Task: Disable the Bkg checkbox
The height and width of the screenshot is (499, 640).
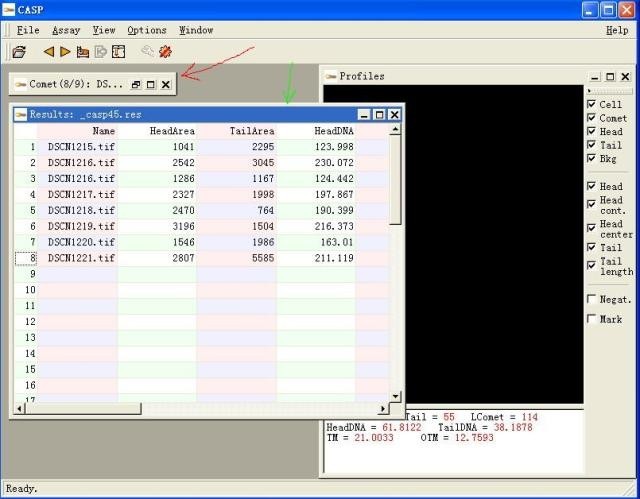Action: point(592,158)
